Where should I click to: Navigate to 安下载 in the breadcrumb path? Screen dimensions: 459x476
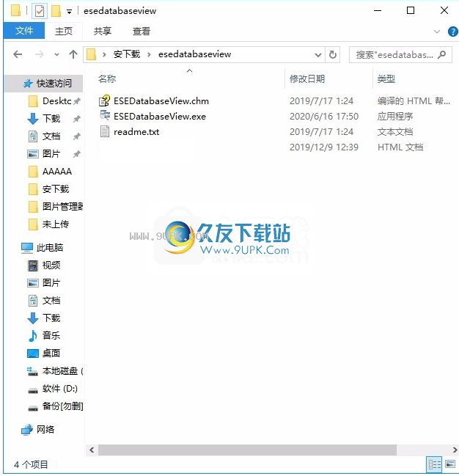(x=127, y=54)
